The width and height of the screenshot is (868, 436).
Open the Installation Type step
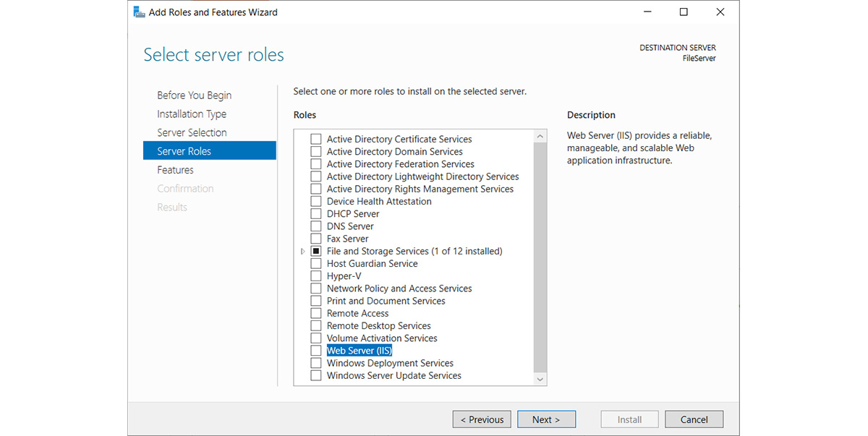click(192, 114)
